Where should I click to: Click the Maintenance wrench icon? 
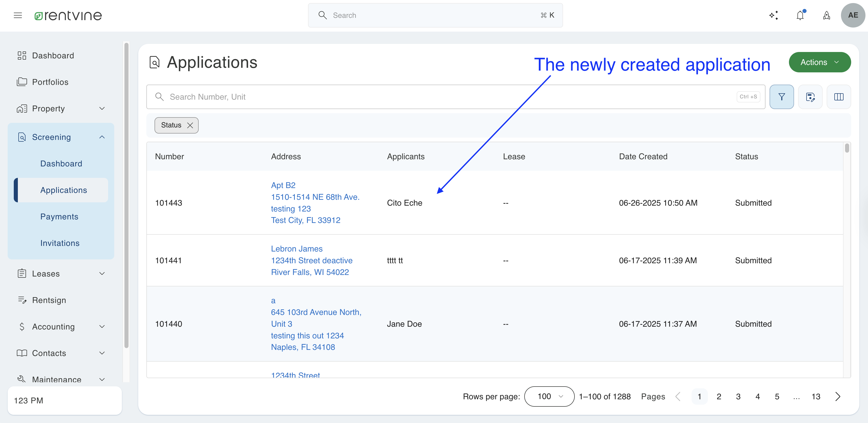click(x=22, y=379)
